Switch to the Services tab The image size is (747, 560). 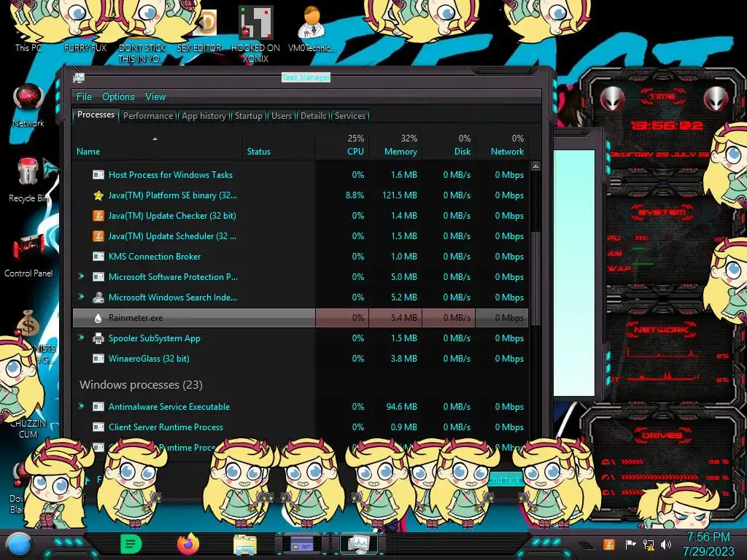[350, 116]
